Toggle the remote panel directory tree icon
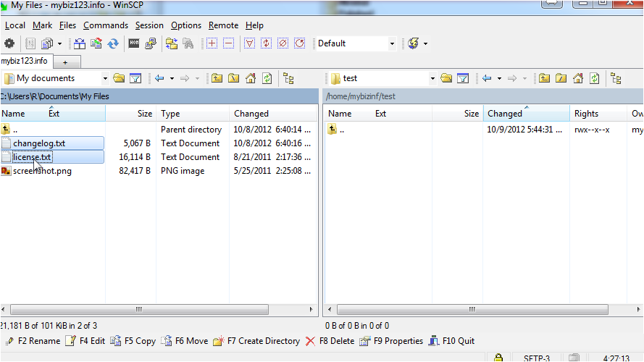This screenshot has height=362, width=644. coord(616,78)
